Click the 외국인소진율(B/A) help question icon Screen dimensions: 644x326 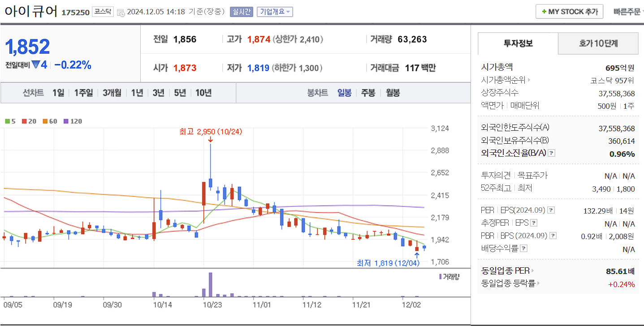pos(551,153)
